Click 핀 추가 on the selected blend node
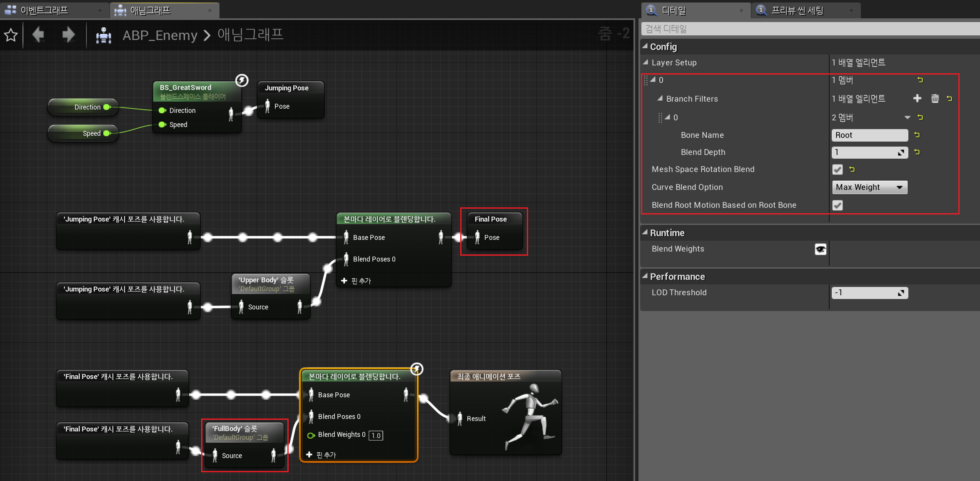 pos(321,455)
